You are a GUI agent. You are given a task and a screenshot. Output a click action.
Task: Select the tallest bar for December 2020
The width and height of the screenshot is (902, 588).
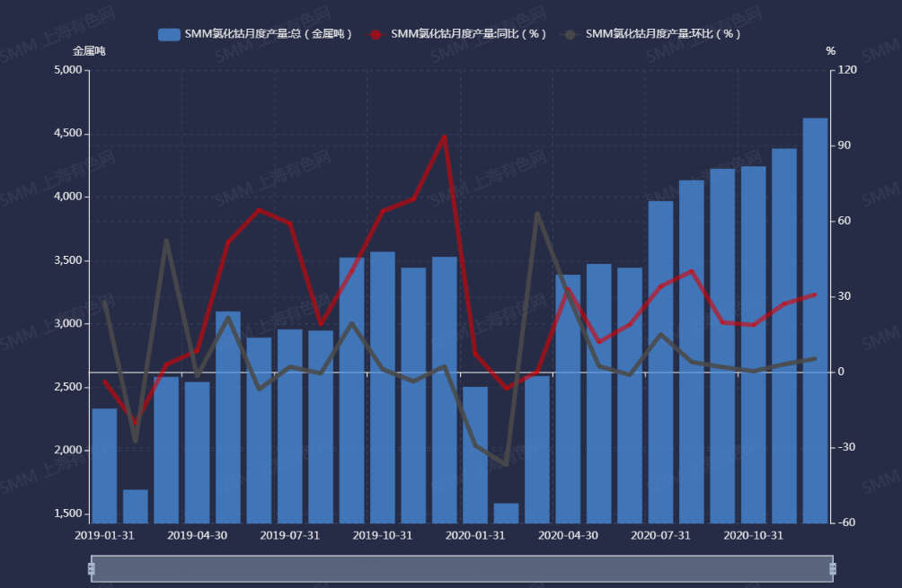tap(815, 320)
